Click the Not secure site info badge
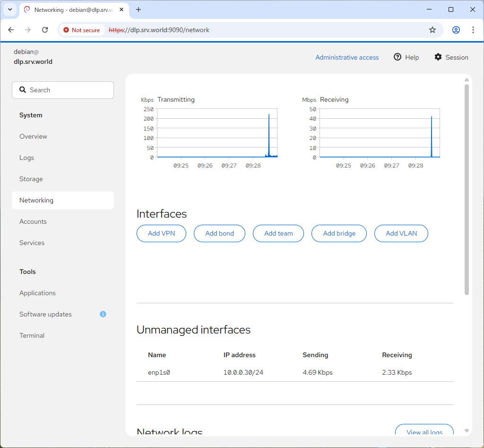Image resolution: width=484 pixels, height=448 pixels. 82,30
